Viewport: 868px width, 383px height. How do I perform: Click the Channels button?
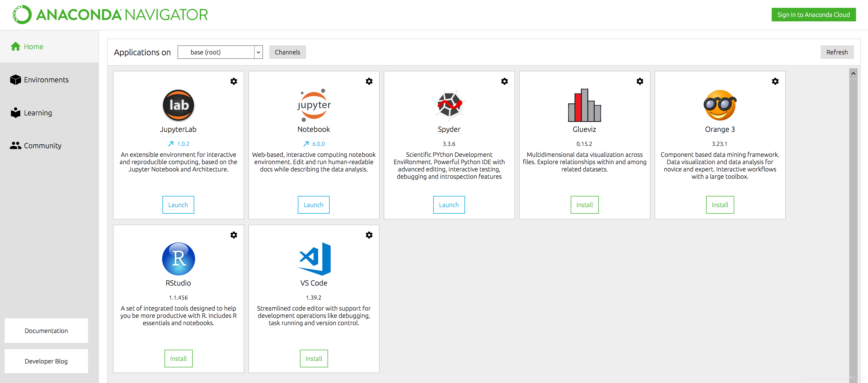(287, 52)
